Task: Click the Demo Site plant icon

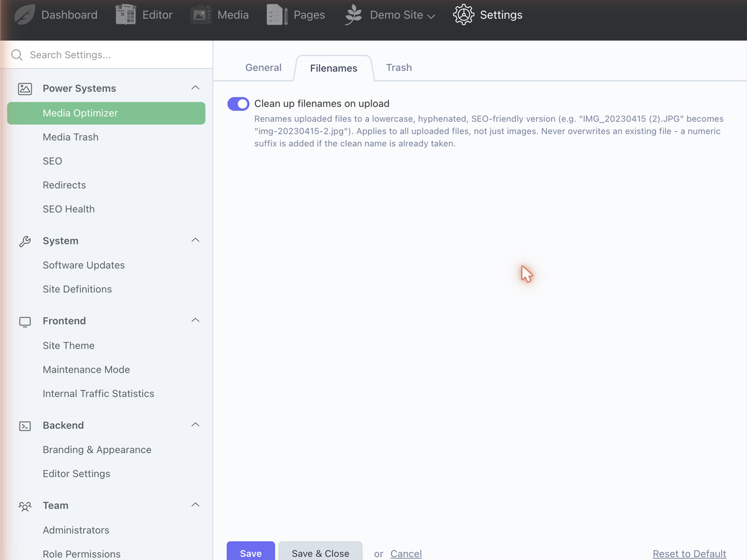Action: (x=354, y=14)
